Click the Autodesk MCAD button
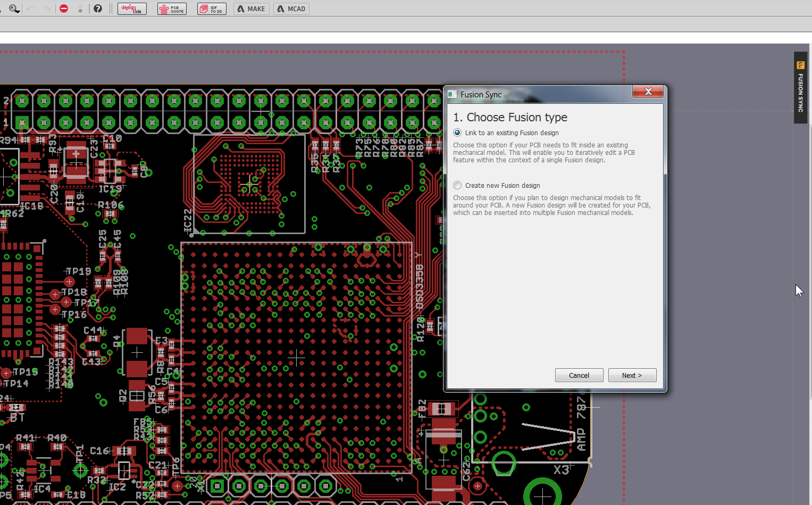Image resolution: width=812 pixels, height=505 pixels. pyautogui.click(x=291, y=9)
